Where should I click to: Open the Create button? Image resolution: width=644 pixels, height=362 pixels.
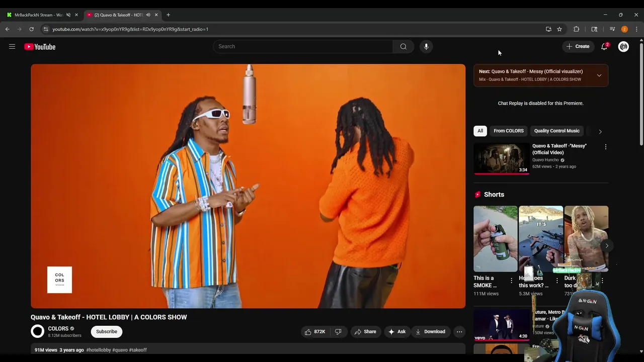tap(578, 47)
